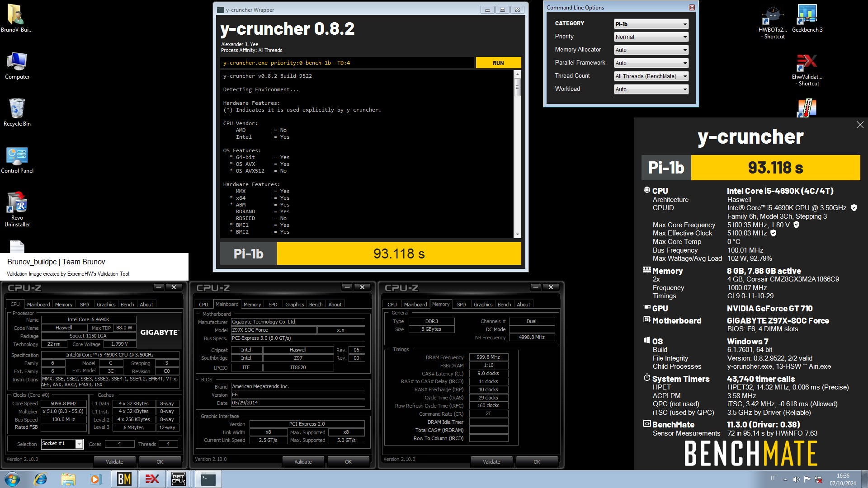
Task: Switch to BenchMate taskbar icon
Action: click(x=124, y=479)
